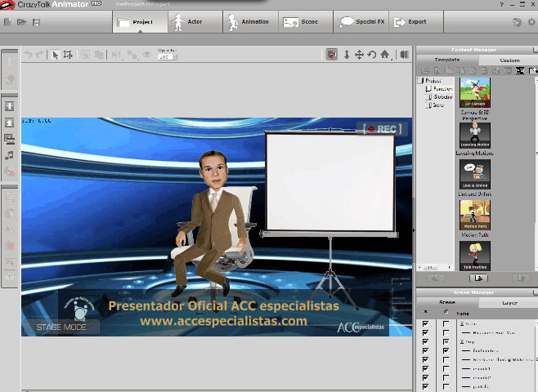Switch to Custom tab in Content Manager
Viewport: 538px width, 392px height.
click(x=509, y=60)
